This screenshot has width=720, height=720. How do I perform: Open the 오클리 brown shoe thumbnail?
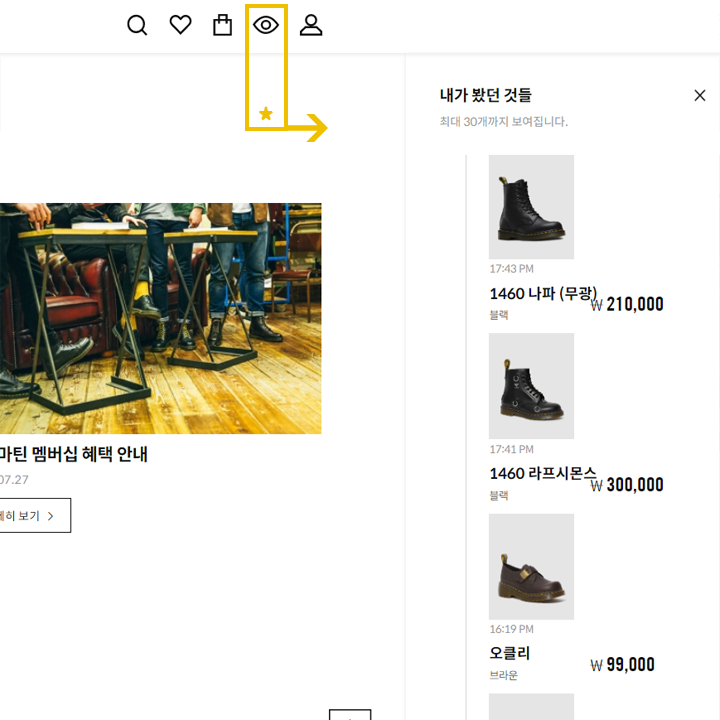[531, 567]
